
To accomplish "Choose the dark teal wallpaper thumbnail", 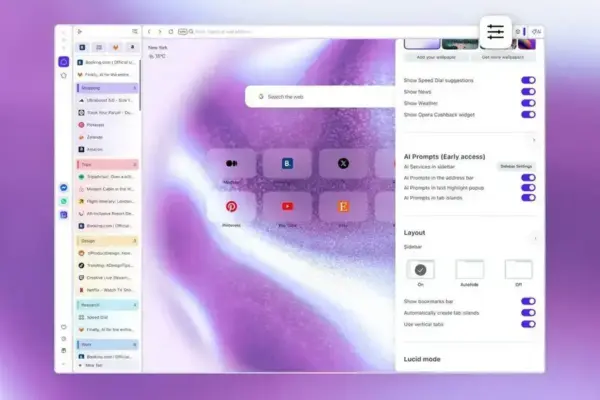I will coord(460,44).
